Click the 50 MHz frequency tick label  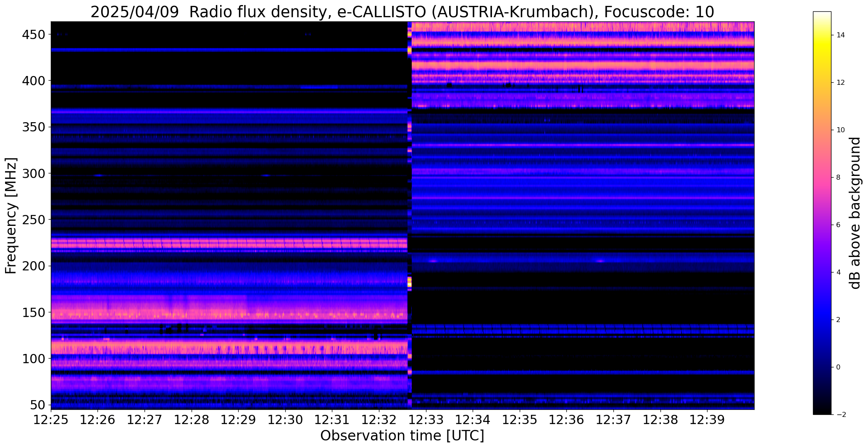(37, 405)
